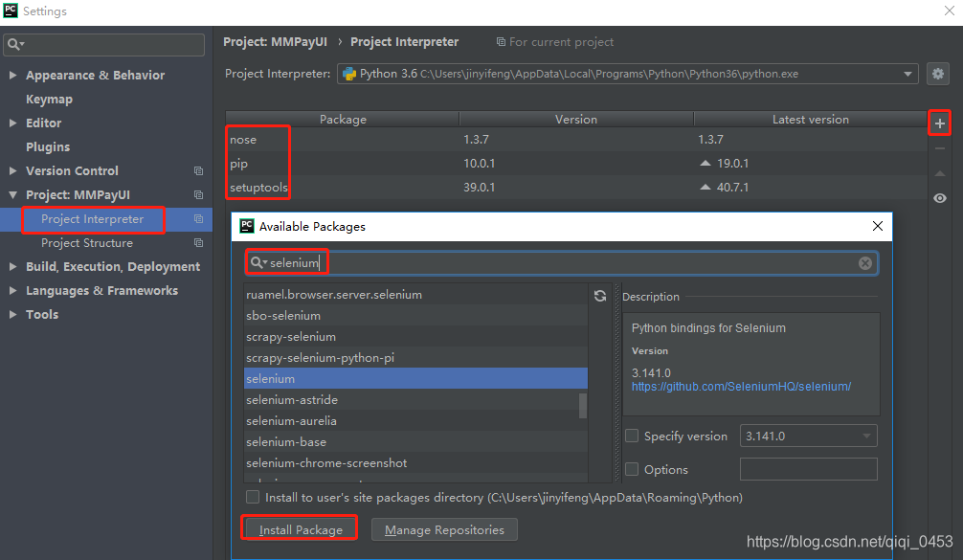Click the Install Package button
Image resolution: width=963 pixels, height=560 pixels.
301,529
